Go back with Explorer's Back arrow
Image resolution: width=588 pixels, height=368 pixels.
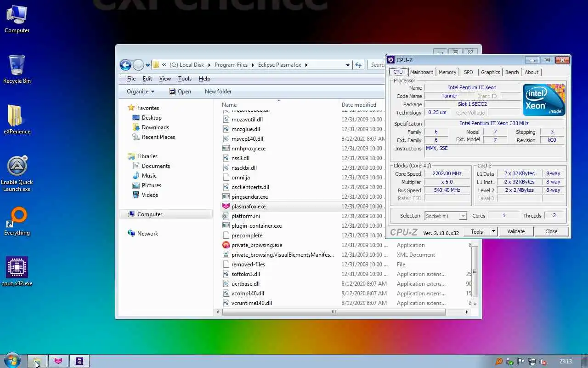(125, 65)
